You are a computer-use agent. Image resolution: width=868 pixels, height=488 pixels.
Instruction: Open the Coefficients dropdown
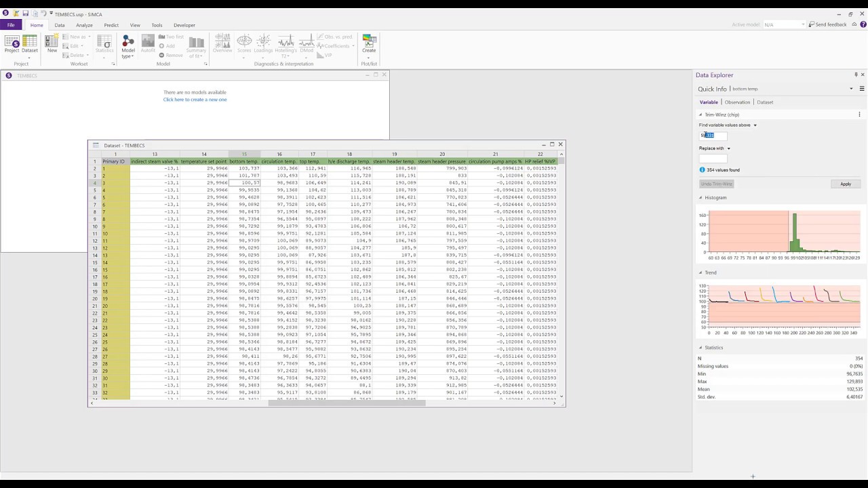tap(335, 46)
